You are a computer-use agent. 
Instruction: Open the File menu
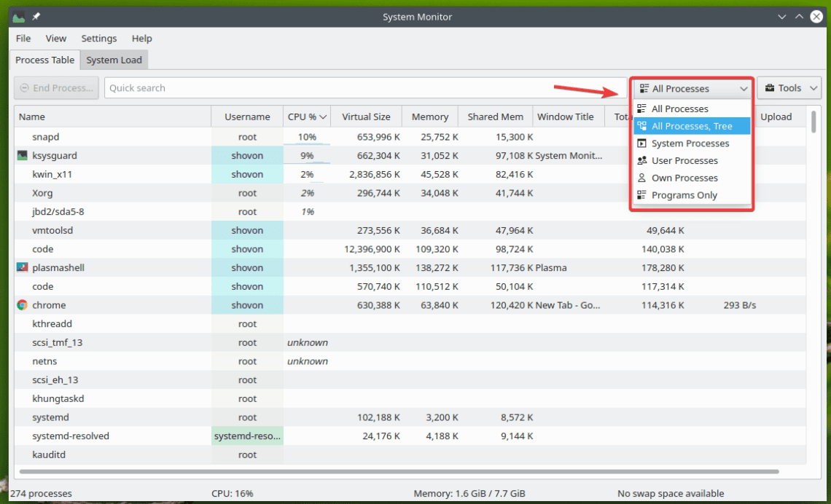pyautogui.click(x=23, y=38)
